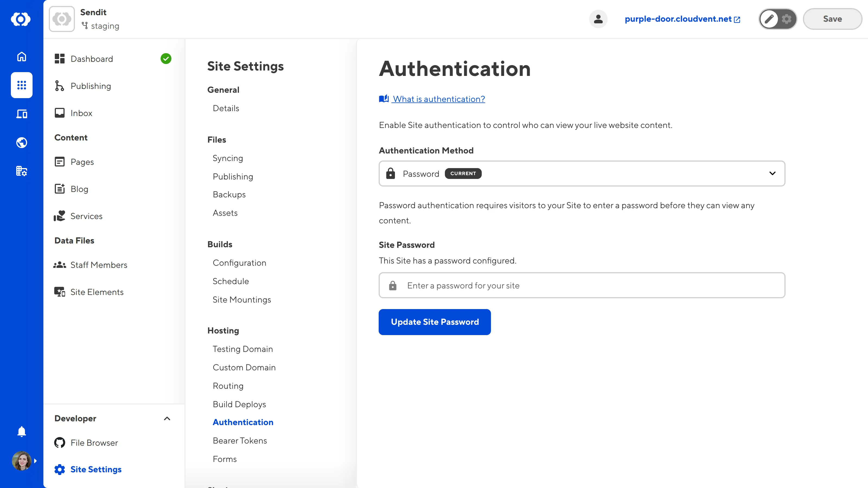
Task: Open the staging branch selector
Action: [100, 26]
